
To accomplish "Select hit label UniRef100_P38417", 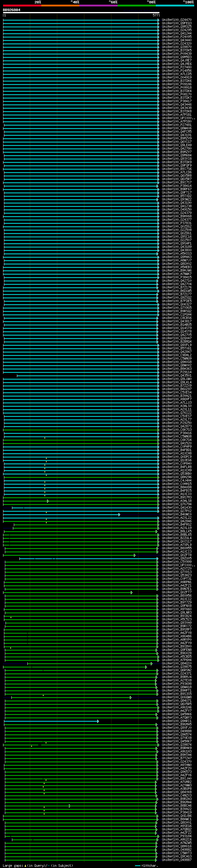I will (x=176, y=101).
